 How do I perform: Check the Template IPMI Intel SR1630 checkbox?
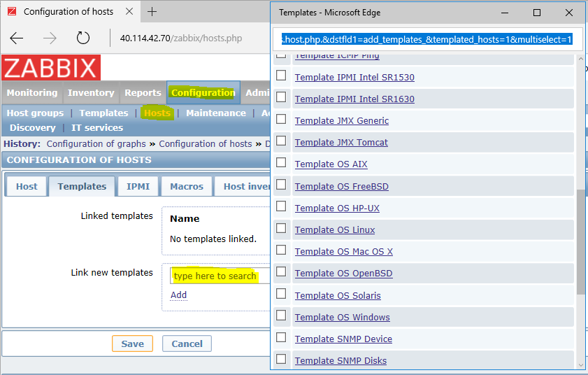click(x=281, y=97)
